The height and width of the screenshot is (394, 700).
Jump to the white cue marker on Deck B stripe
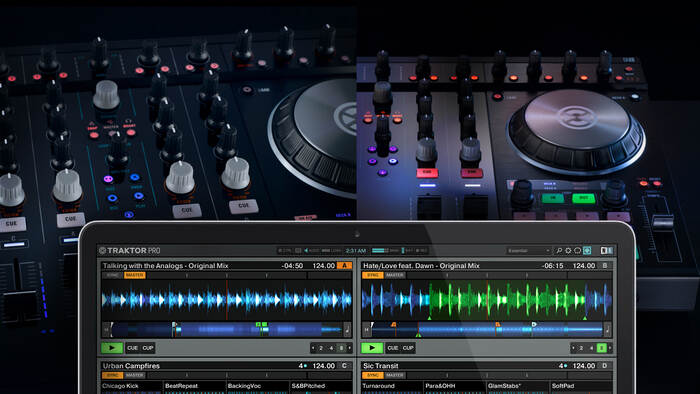(533, 324)
